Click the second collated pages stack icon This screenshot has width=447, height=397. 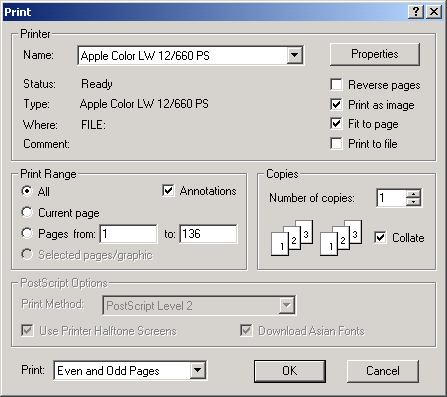click(x=341, y=238)
